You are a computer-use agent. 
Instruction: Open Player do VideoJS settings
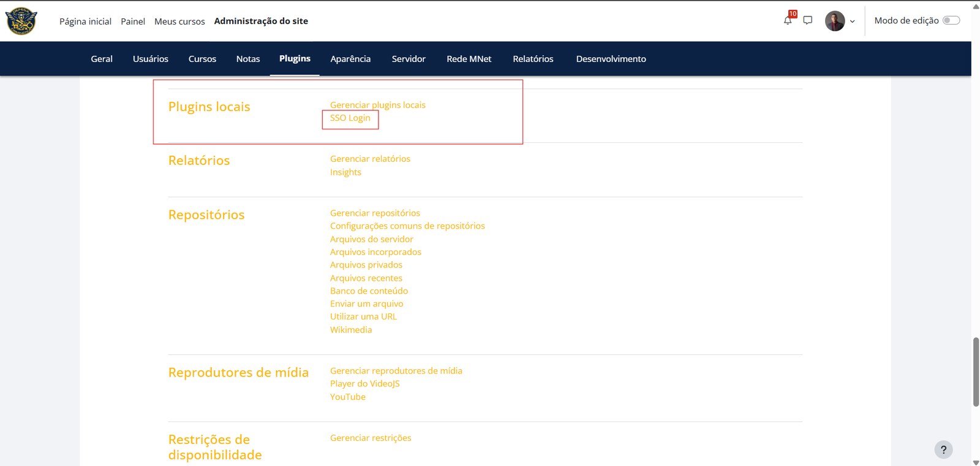365,384
